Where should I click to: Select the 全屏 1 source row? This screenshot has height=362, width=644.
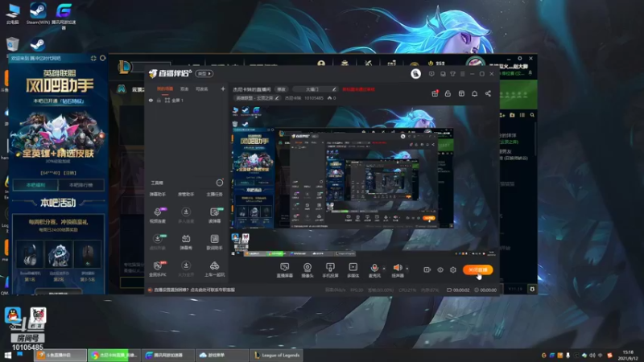tap(187, 100)
